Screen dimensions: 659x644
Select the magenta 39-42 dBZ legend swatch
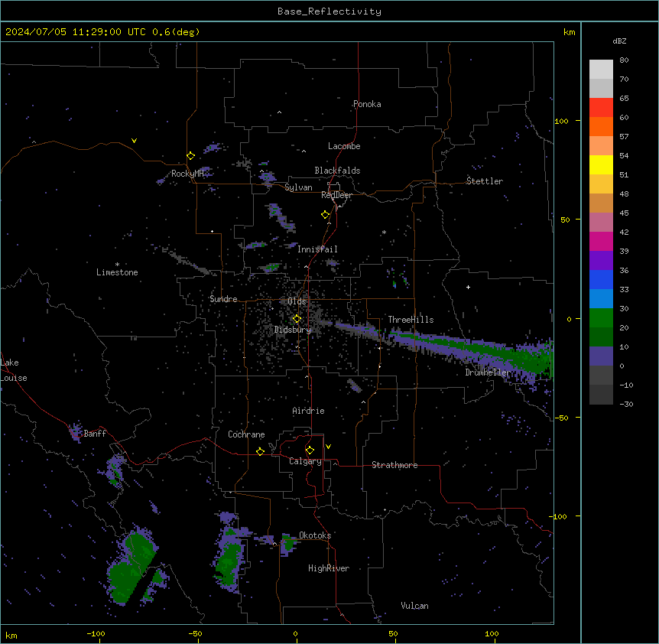(x=601, y=241)
